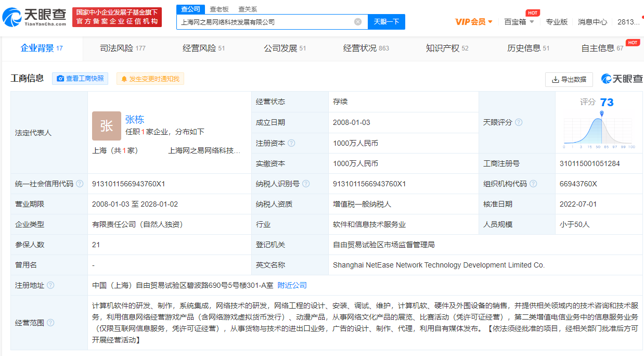Click the founding date 2008-01-03
Screen dimensions: 644x356
click(x=352, y=122)
